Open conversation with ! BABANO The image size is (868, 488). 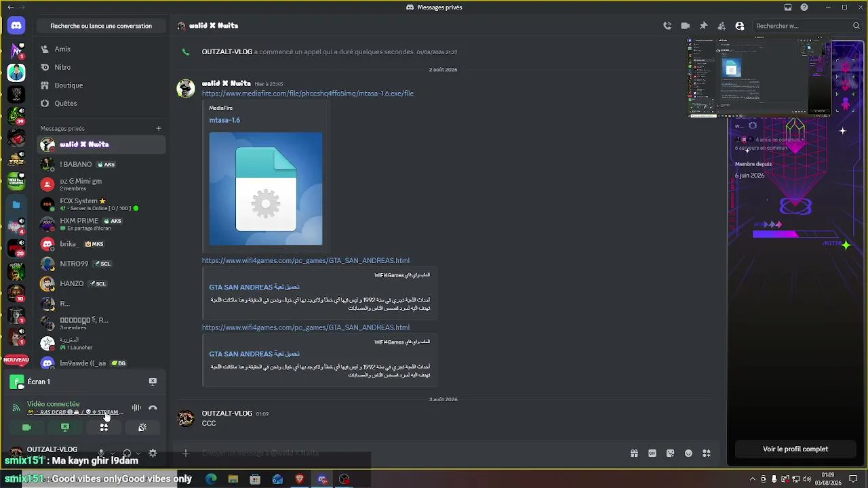click(x=101, y=164)
